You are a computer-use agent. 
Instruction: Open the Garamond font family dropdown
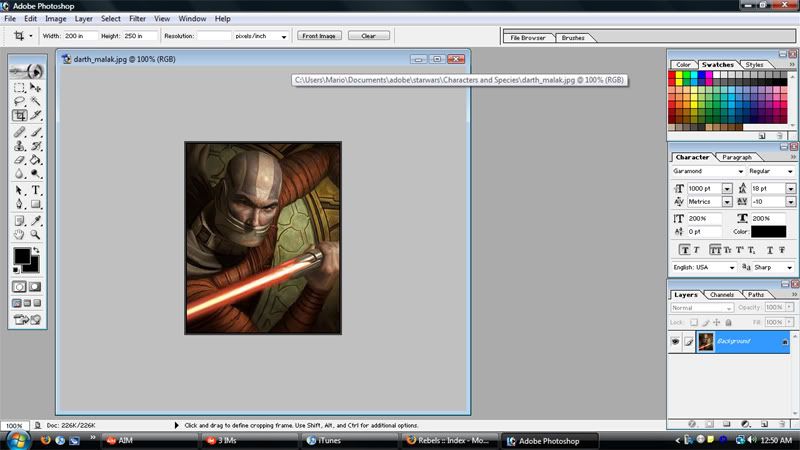point(740,171)
